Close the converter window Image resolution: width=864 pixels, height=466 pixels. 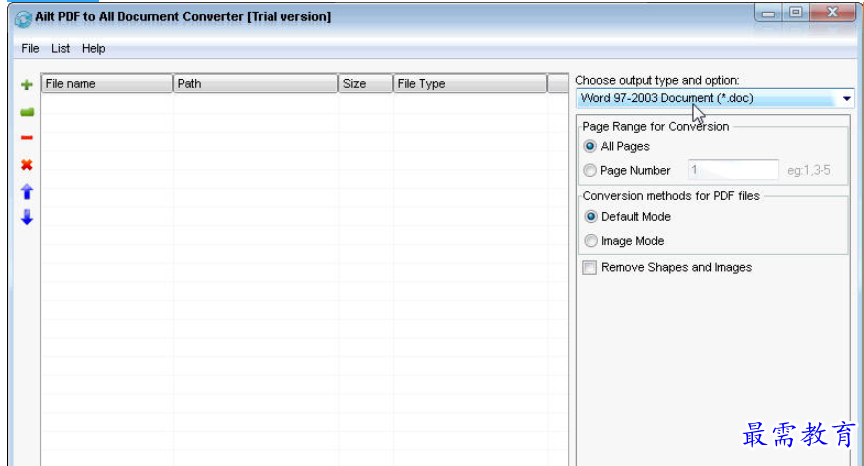point(833,13)
